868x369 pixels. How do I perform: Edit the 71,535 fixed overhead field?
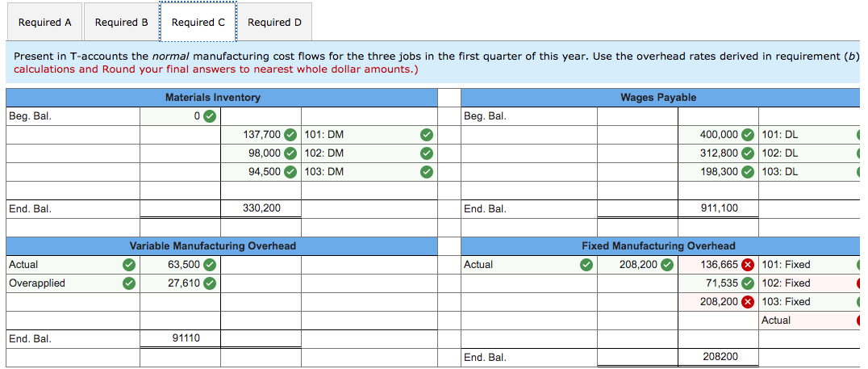[x=718, y=283]
